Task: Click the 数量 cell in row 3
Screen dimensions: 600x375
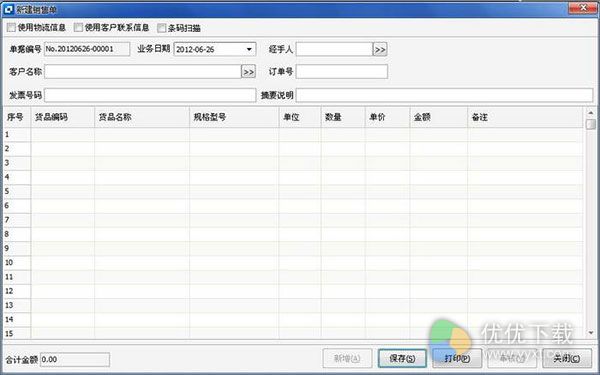Action: [343, 163]
